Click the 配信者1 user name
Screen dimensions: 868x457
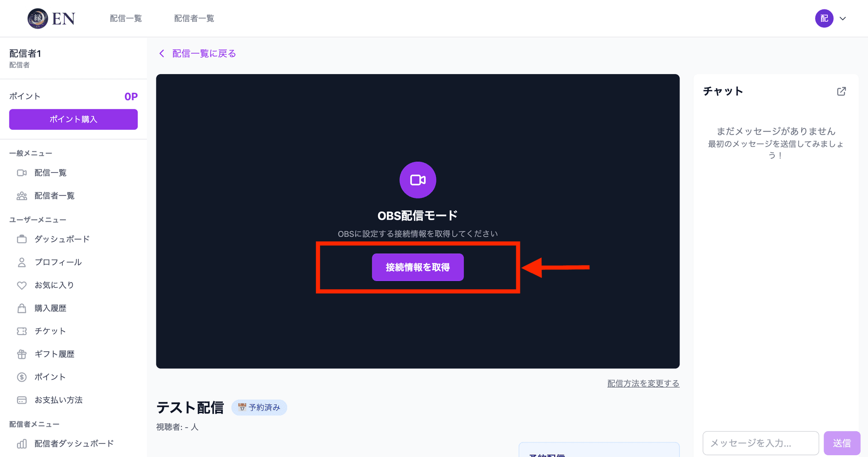tap(25, 54)
